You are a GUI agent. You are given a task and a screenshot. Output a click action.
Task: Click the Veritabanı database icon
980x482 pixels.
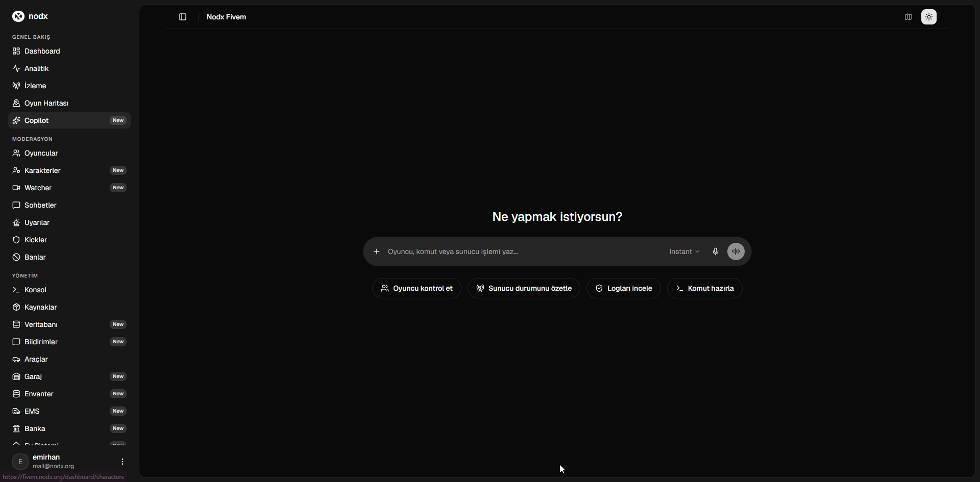[16, 324]
